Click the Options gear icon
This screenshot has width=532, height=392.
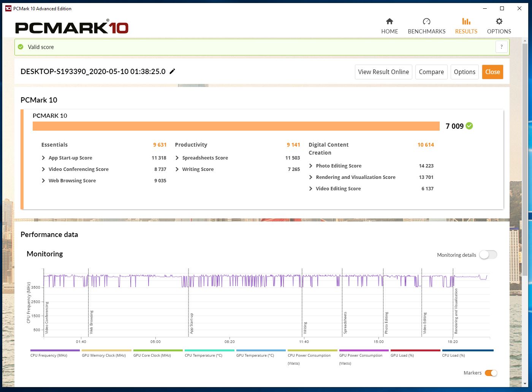pos(499,21)
